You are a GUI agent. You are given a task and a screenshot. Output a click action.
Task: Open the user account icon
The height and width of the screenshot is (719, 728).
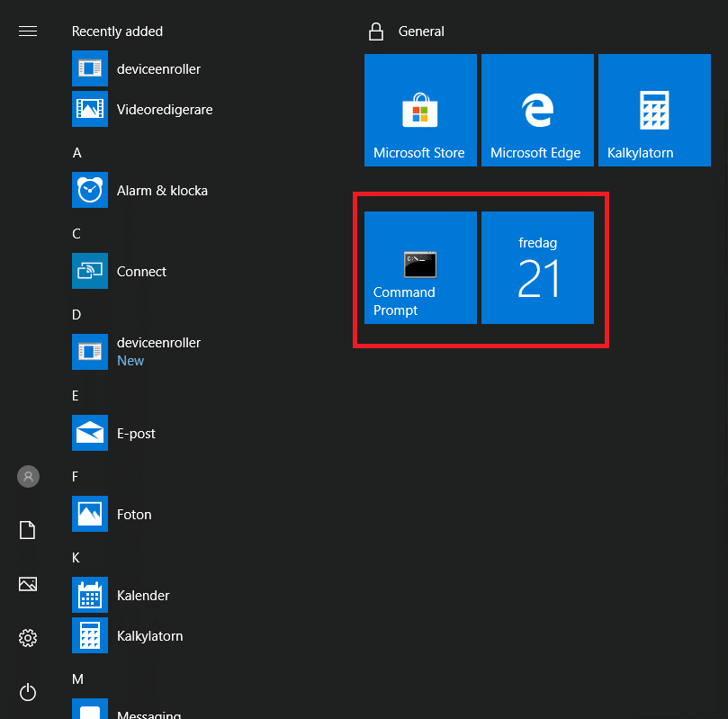(28, 476)
